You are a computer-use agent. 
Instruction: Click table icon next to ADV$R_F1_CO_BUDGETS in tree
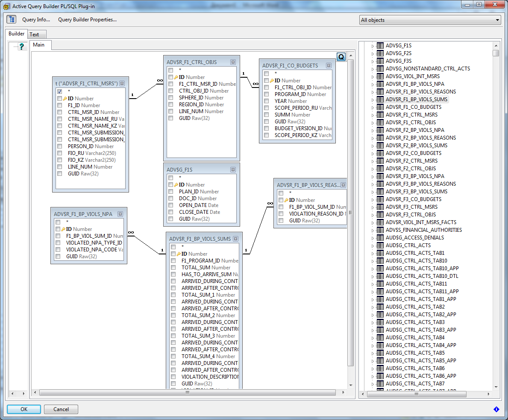[380, 107]
